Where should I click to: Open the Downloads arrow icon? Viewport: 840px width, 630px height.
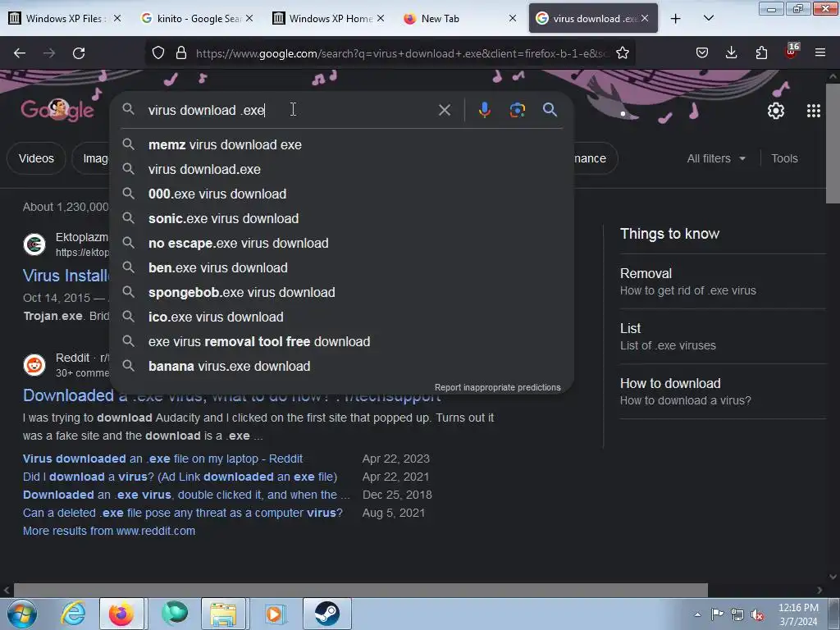tap(731, 52)
